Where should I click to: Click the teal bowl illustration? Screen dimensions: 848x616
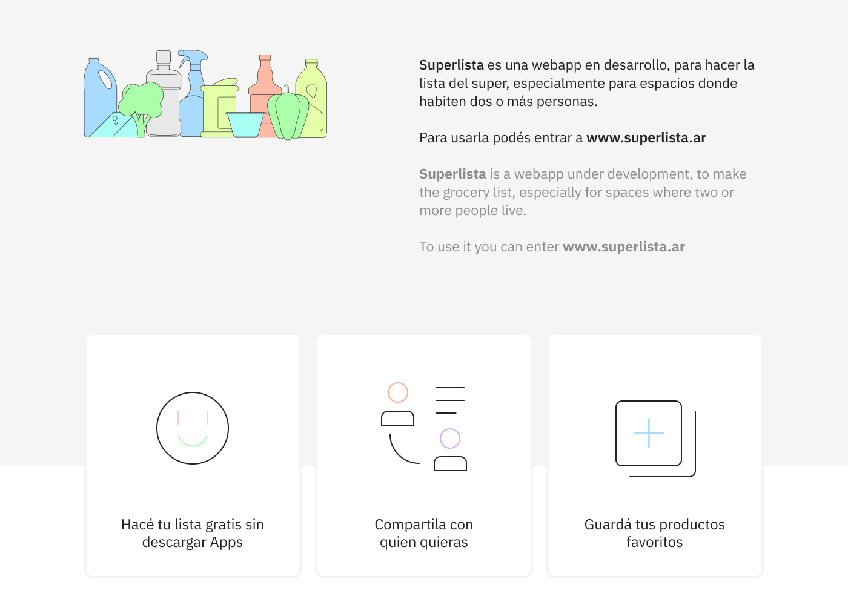245,124
